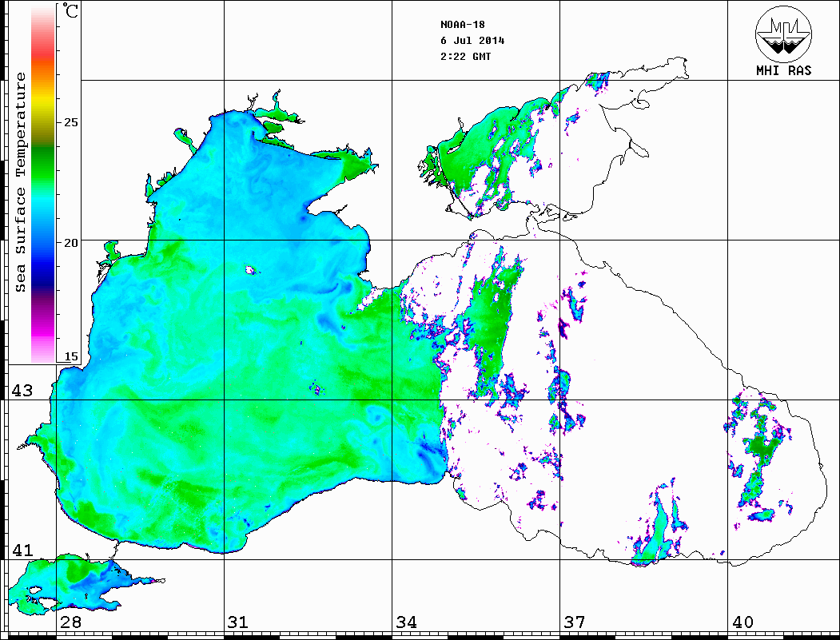Click the '25' scale value
Screen dimensions: 840x640
pos(70,122)
